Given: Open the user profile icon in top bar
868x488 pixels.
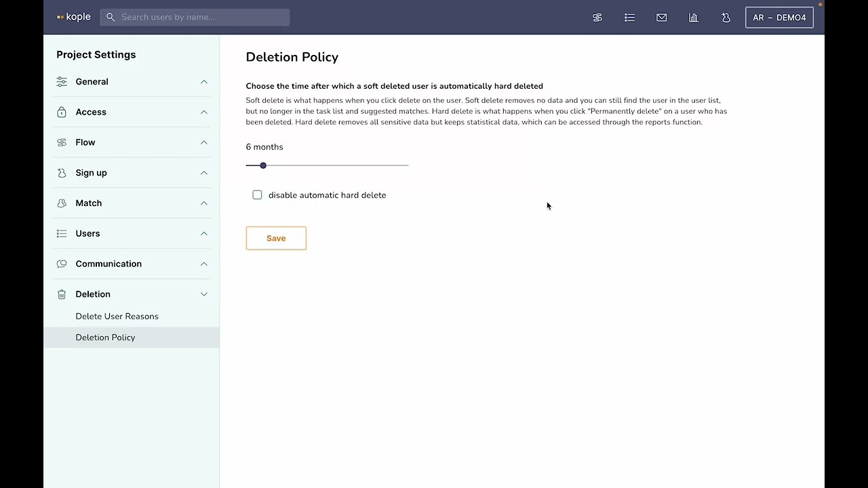Looking at the screenshot, I should [726, 18].
